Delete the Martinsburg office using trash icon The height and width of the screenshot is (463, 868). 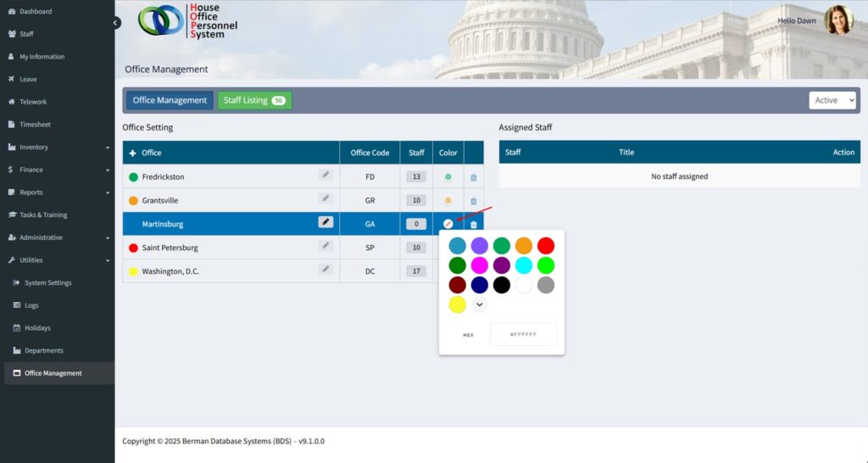pyautogui.click(x=474, y=225)
